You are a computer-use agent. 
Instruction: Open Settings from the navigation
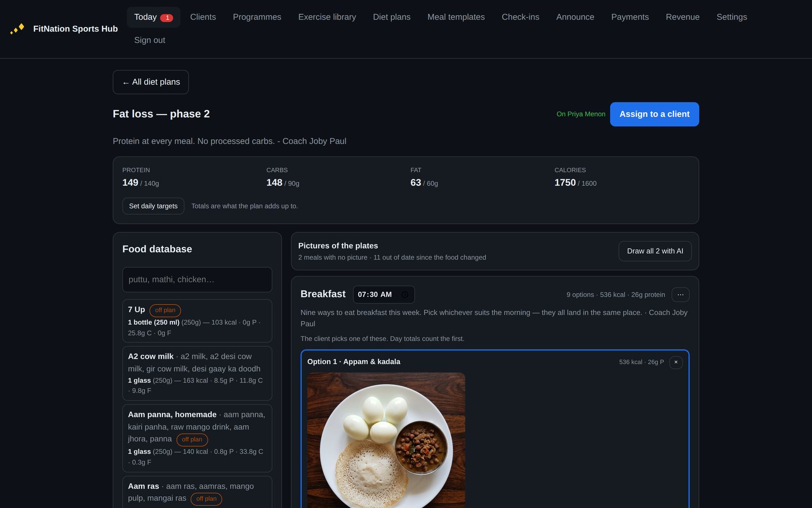point(731,17)
